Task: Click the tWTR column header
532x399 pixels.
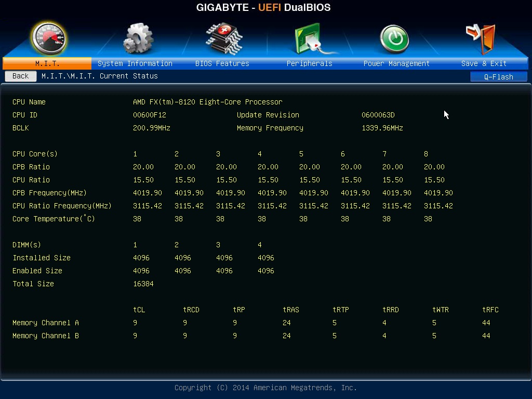Action: tap(441, 310)
